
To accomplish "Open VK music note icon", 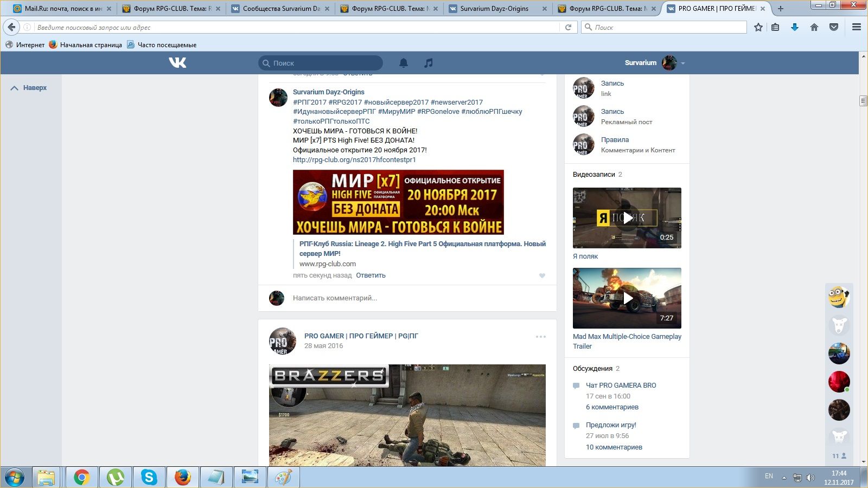I will [x=429, y=63].
